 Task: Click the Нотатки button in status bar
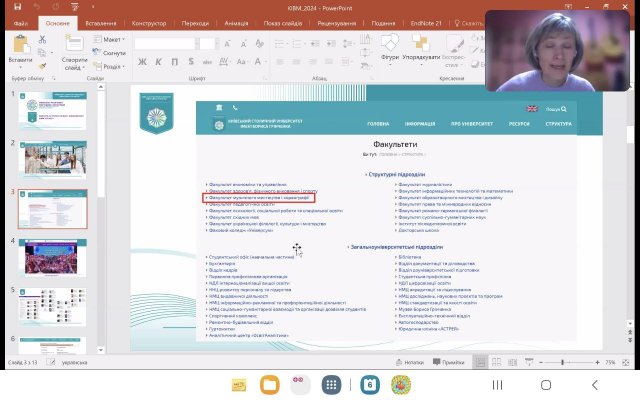pos(410,362)
